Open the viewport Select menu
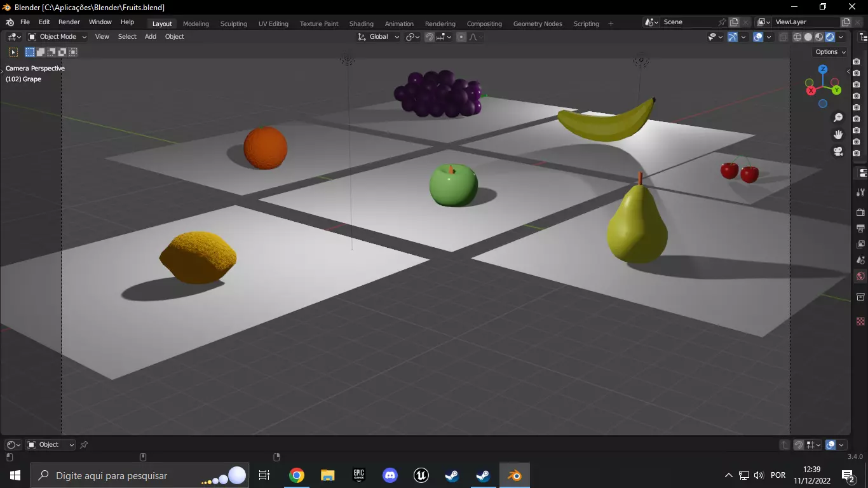868x488 pixels. 127,37
